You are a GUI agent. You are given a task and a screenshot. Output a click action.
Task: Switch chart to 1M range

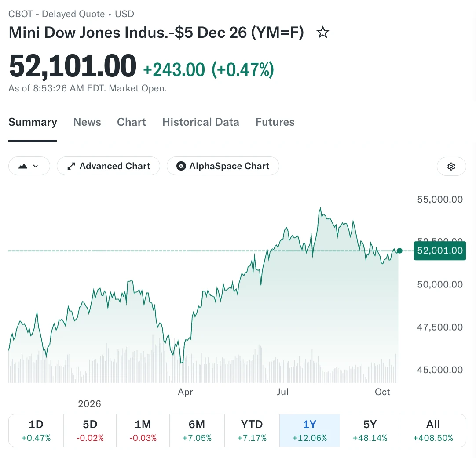(143, 430)
